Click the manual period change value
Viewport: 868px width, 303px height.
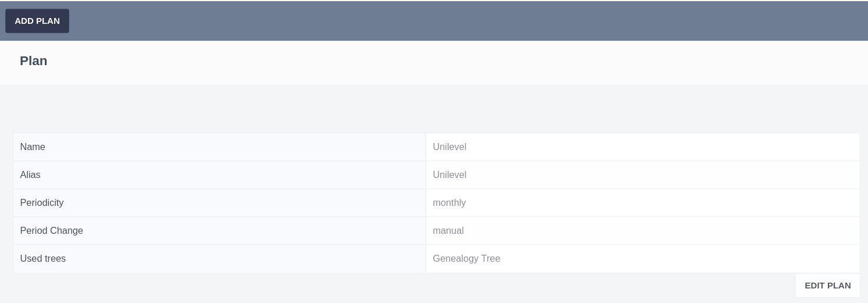448,231
